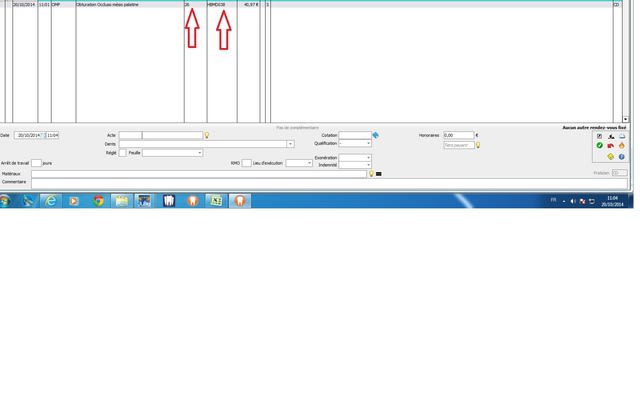The height and width of the screenshot is (400, 640).
Task: Open the Qualification dropdown
Action: (368, 144)
